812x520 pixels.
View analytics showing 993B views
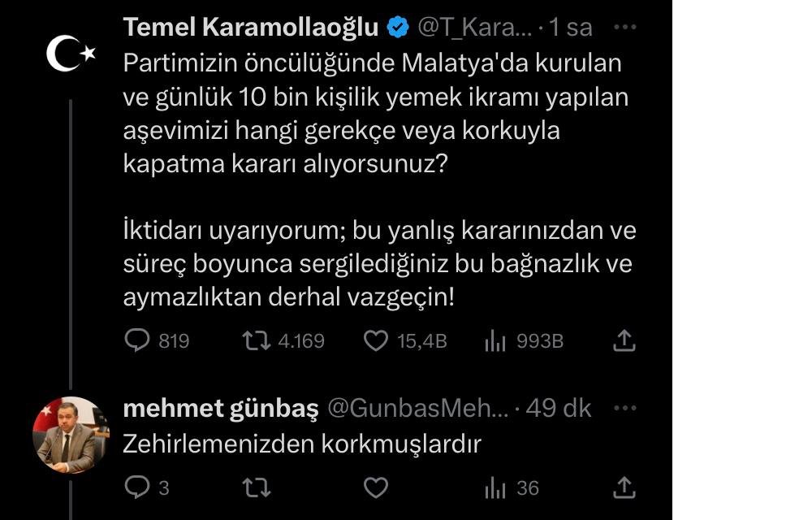tap(495, 341)
